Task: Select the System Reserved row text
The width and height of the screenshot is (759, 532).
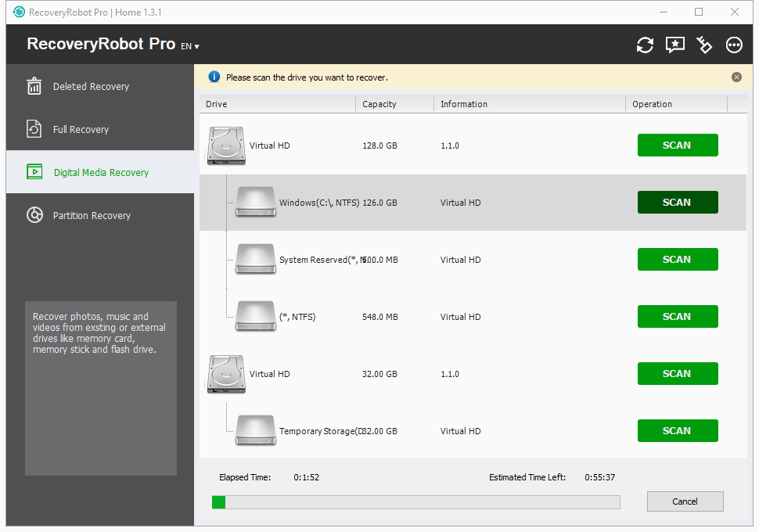Action: pos(322,260)
